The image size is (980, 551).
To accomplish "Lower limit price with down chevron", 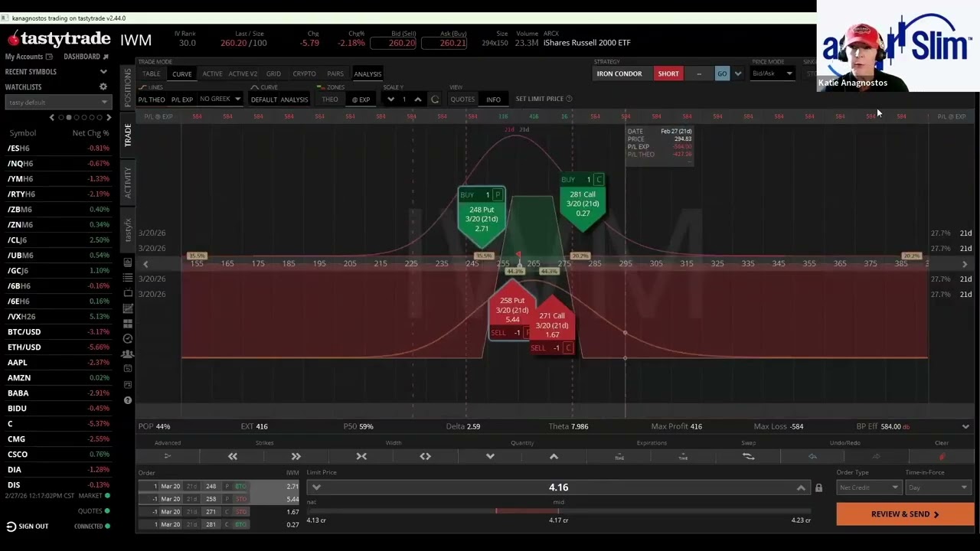I will [316, 487].
